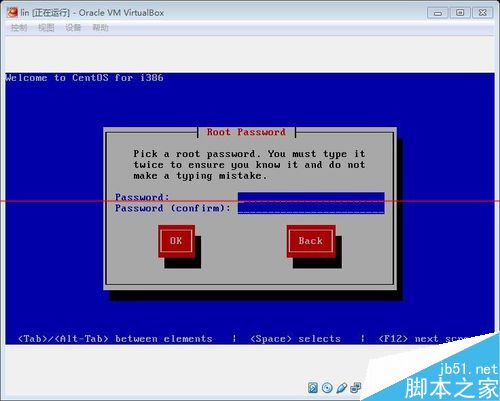This screenshot has width=500, height=401.
Task: Focus the Password (confirm) input field
Action: pyautogui.click(x=311, y=208)
